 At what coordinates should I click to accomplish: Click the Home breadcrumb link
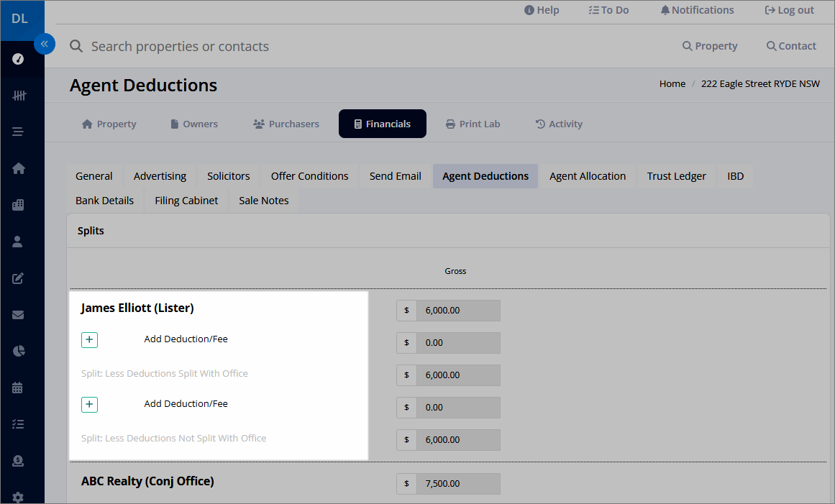click(x=672, y=83)
